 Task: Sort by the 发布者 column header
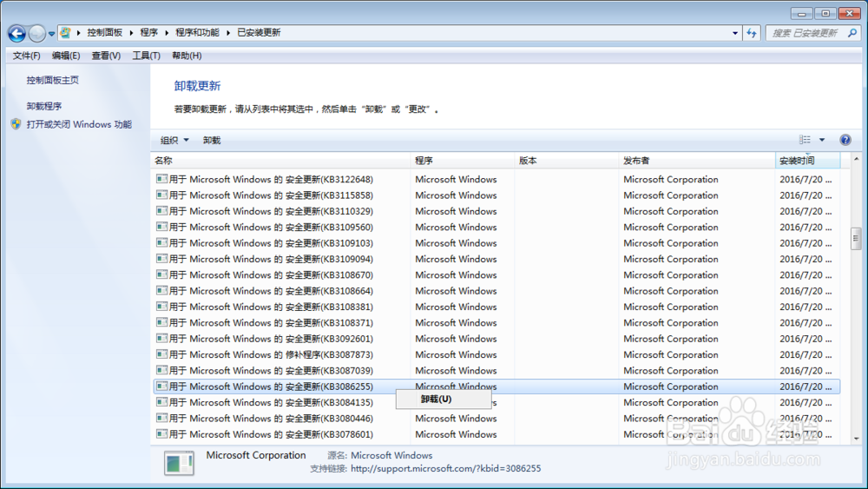(x=696, y=161)
